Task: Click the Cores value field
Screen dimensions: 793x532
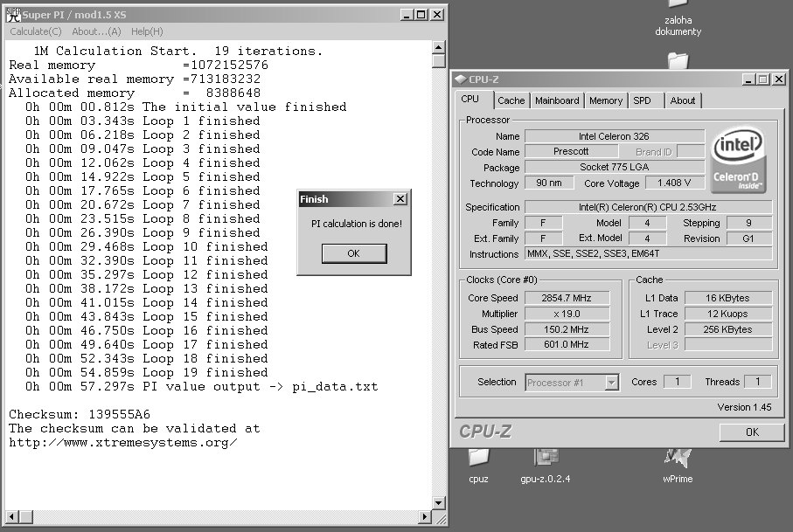Action: pyautogui.click(x=678, y=382)
